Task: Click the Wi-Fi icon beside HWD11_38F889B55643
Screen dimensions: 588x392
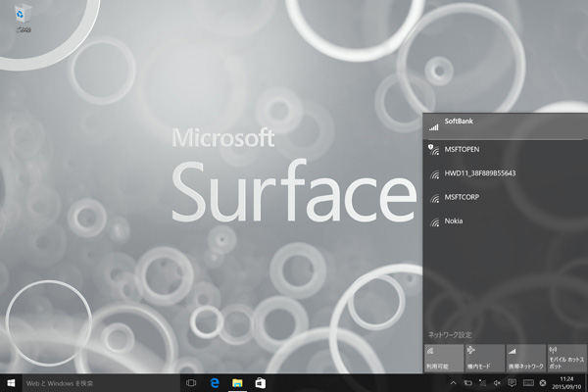Action: coord(434,174)
